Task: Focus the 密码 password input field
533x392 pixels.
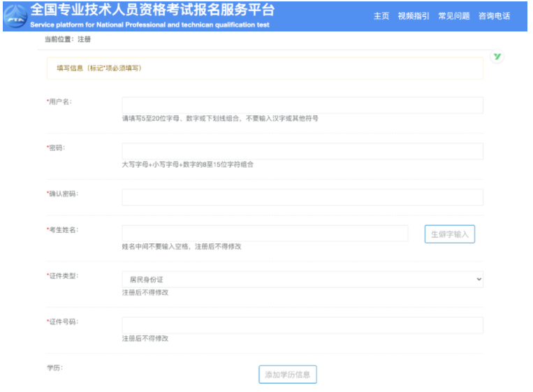Action: 302,152
